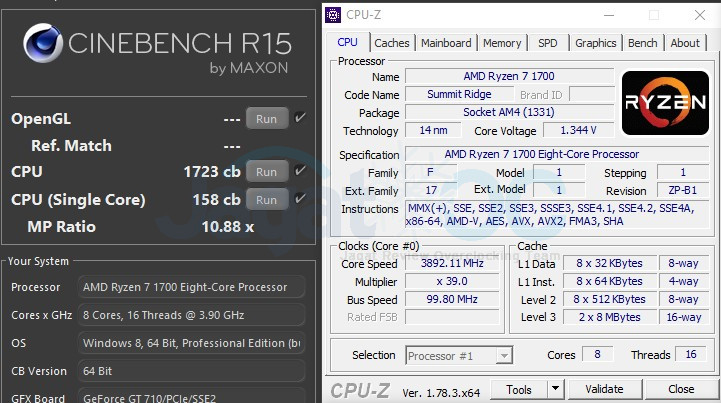721x403 pixels.
Task: Click the Processor field in Your System
Action: click(192, 287)
